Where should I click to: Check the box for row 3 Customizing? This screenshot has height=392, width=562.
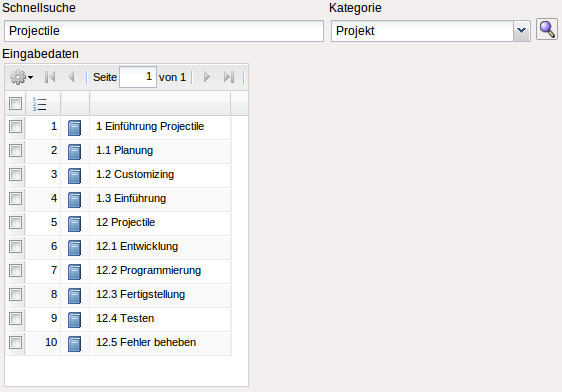pos(15,175)
